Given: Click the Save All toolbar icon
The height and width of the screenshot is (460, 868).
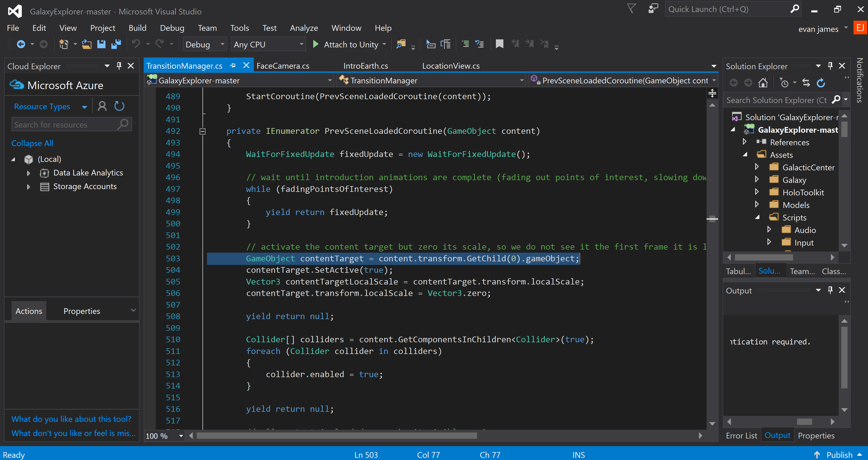Looking at the screenshot, I should [116, 44].
